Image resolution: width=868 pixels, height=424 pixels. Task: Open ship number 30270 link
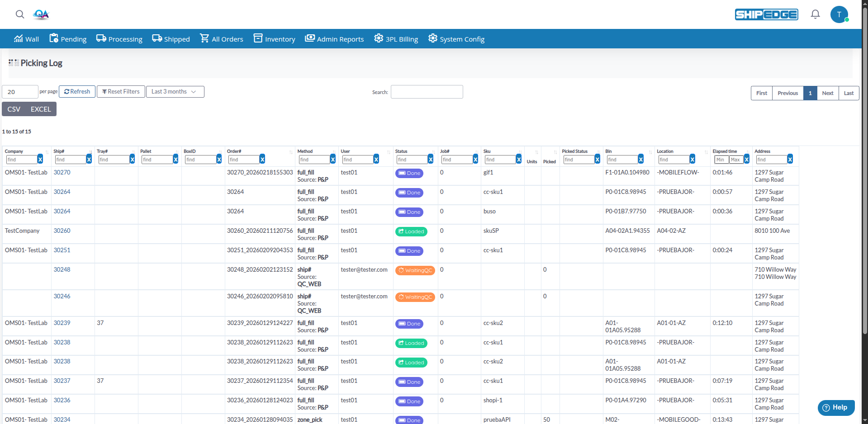pyautogui.click(x=62, y=172)
